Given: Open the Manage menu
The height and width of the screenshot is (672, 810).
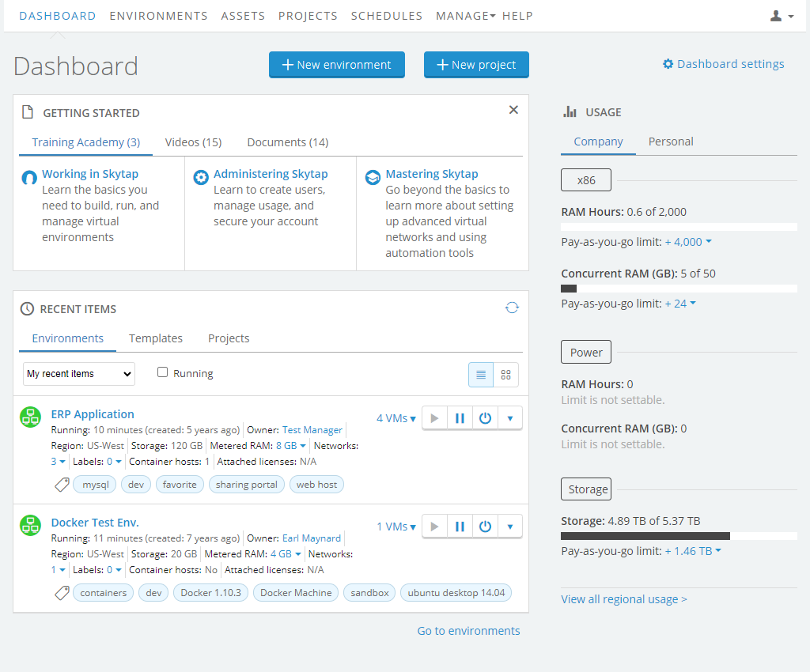Looking at the screenshot, I should pyautogui.click(x=465, y=16).
